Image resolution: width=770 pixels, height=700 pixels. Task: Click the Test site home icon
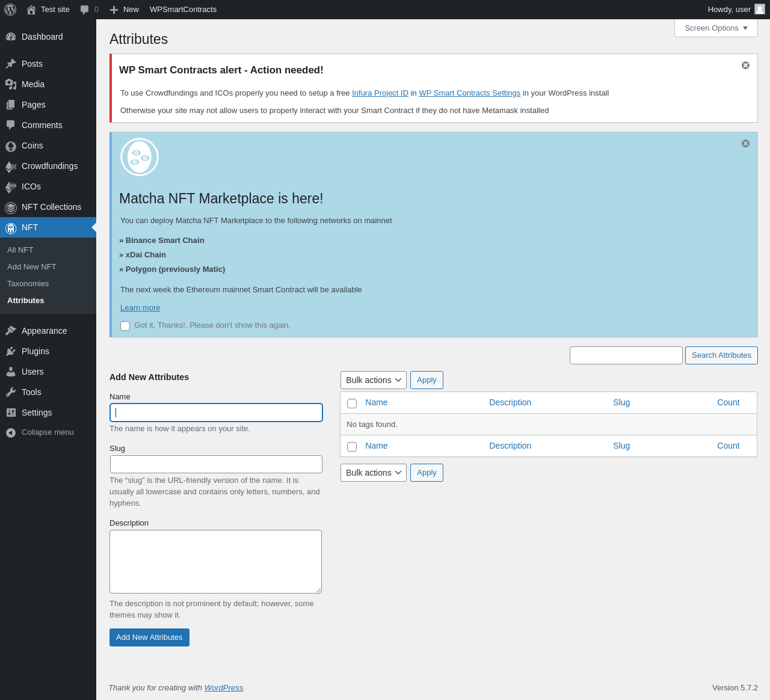(x=31, y=10)
